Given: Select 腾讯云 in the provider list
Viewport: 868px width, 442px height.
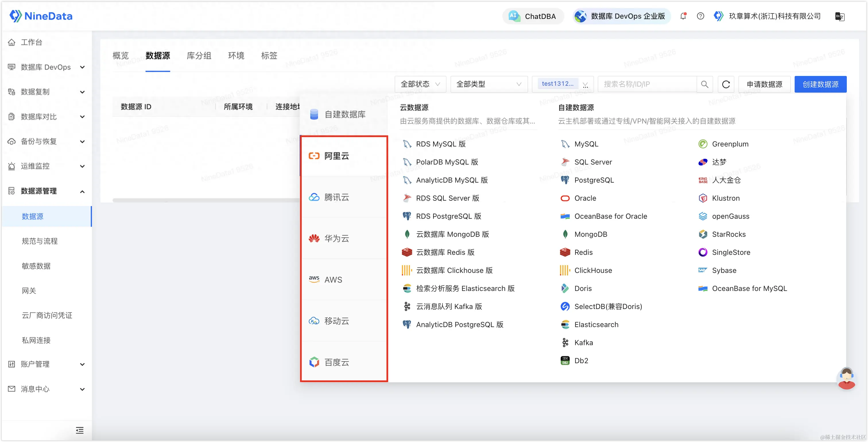Looking at the screenshot, I should (336, 197).
